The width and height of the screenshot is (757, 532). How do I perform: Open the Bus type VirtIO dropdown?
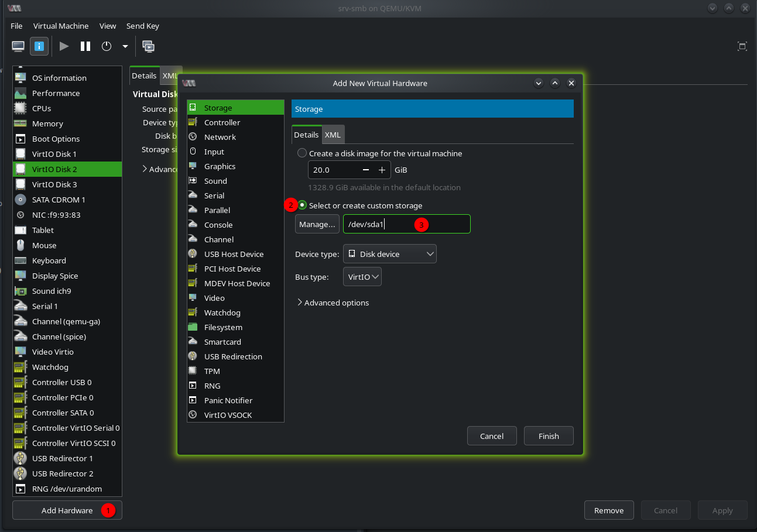(362, 277)
